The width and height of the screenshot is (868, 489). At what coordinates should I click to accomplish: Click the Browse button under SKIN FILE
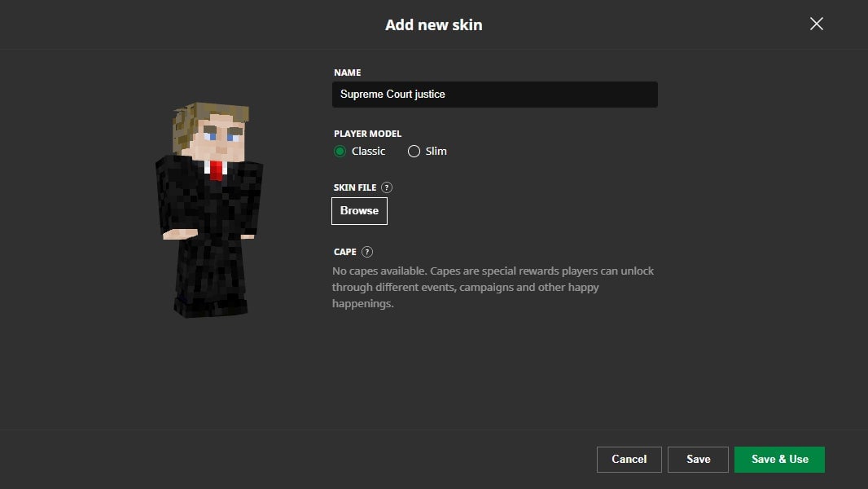click(x=359, y=210)
